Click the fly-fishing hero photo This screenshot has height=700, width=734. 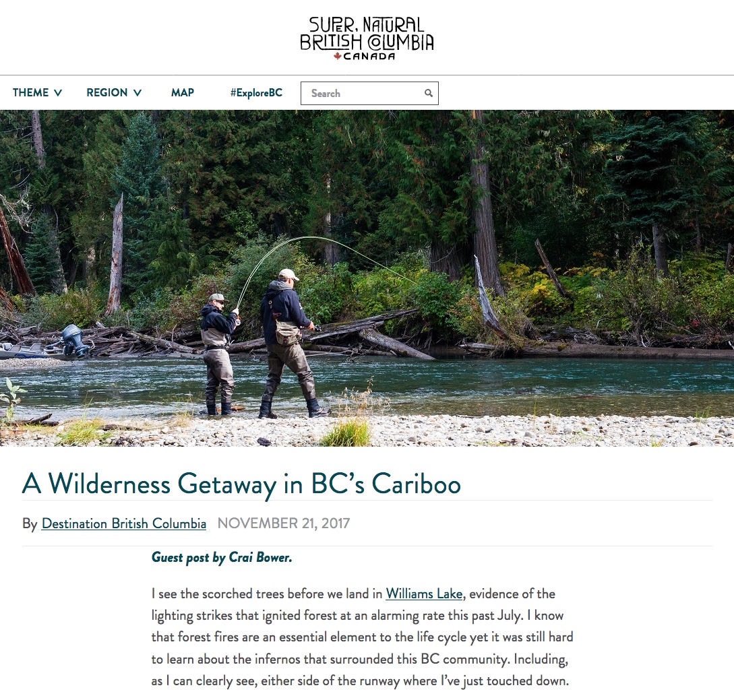pyautogui.click(x=367, y=278)
